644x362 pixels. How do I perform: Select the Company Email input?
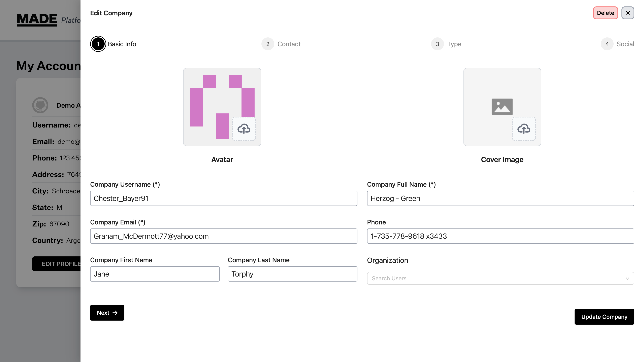pyautogui.click(x=224, y=236)
